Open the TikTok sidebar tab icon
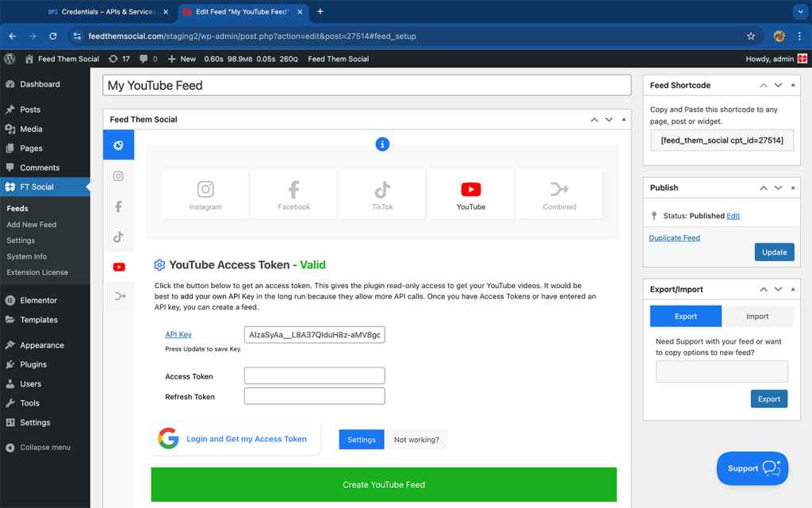Image resolution: width=812 pixels, height=508 pixels. click(x=119, y=237)
